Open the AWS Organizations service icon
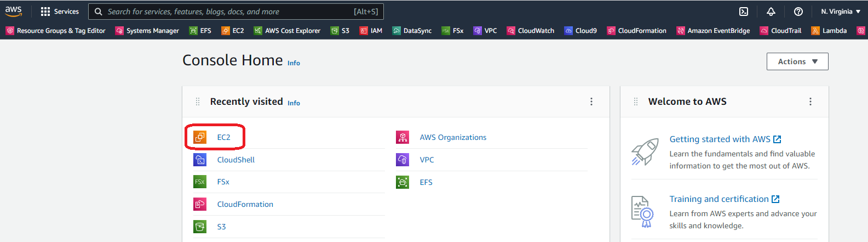This screenshot has height=242, width=868. click(403, 137)
